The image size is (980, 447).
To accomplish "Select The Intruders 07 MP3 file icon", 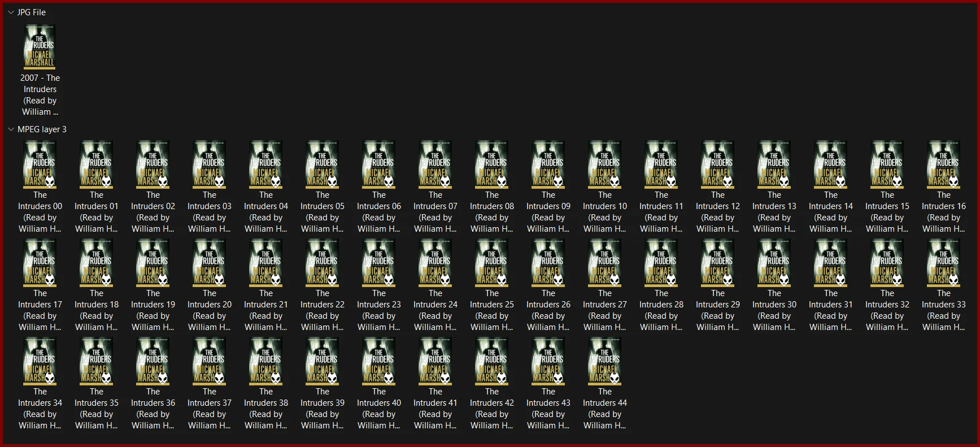I will click(x=435, y=164).
